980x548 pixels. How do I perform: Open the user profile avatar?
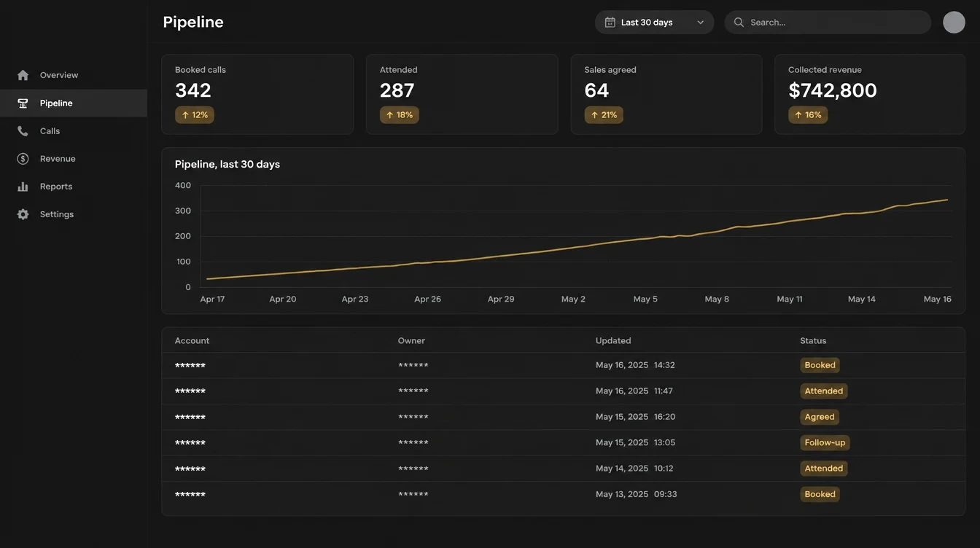[x=954, y=22]
